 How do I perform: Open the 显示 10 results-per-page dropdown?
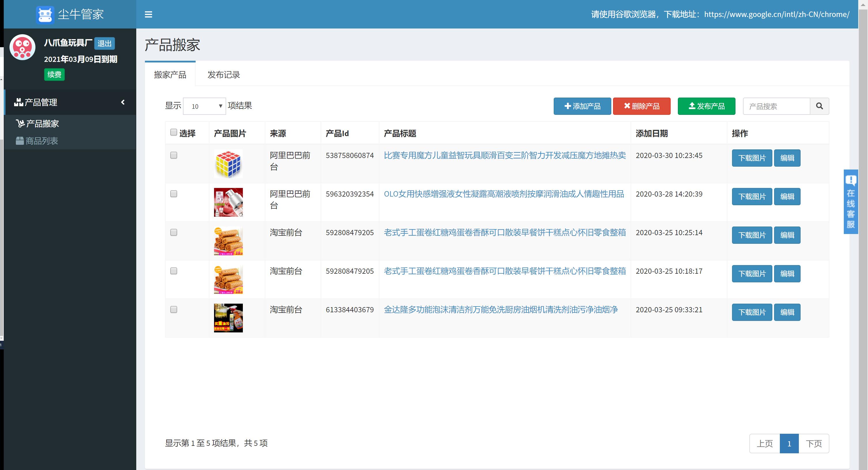pyautogui.click(x=205, y=106)
